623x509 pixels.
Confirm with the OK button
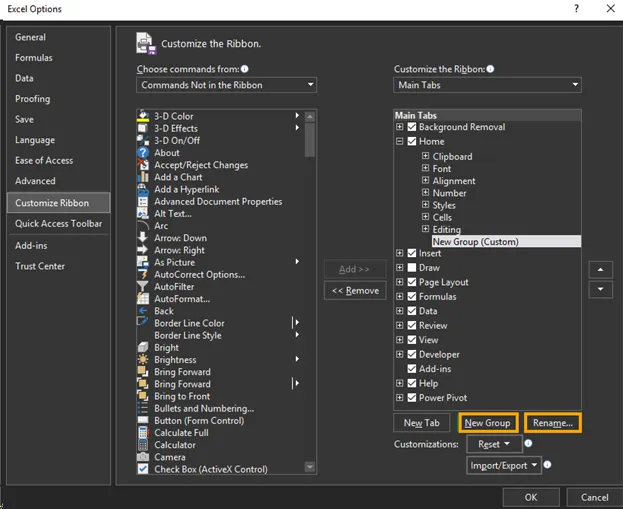click(x=531, y=497)
